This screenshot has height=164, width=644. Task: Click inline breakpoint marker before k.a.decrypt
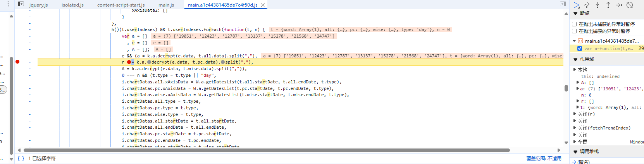(129, 62)
